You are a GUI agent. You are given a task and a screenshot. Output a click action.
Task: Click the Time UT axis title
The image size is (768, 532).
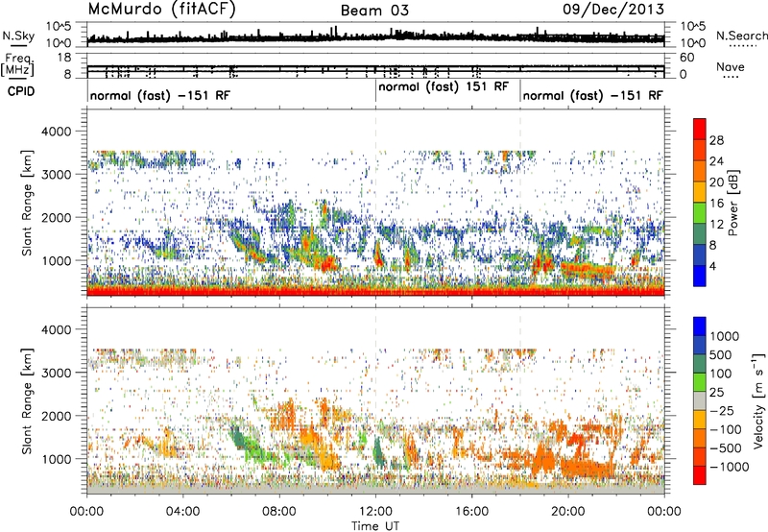(375, 526)
